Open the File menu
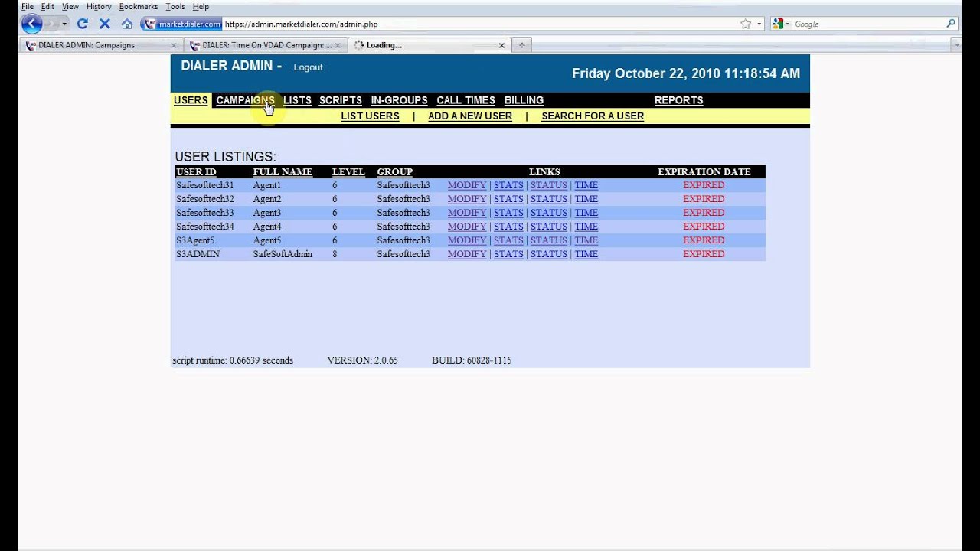The image size is (980, 551). point(28,6)
